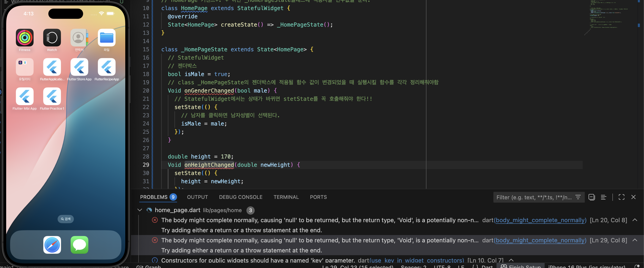The height and width of the screenshot is (268, 644).
Task: Click the 'height = newHeight;' statement
Action: click(x=212, y=181)
